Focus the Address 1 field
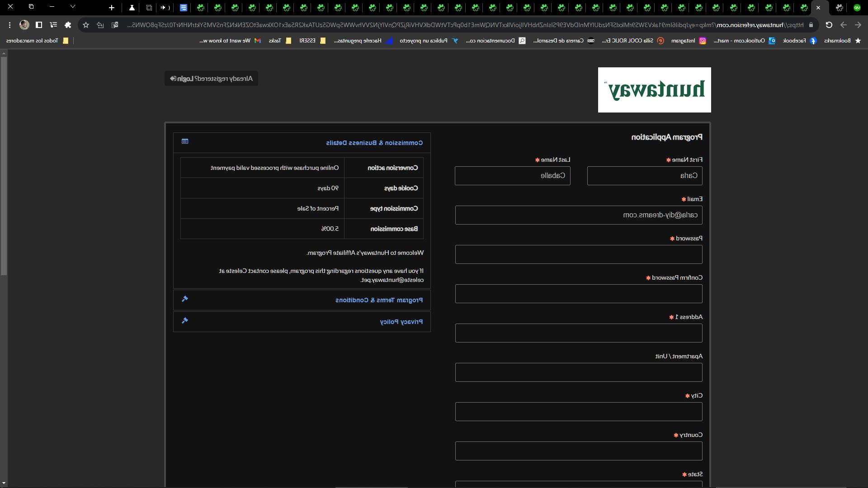Screen dimensions: 868x488 579,333
